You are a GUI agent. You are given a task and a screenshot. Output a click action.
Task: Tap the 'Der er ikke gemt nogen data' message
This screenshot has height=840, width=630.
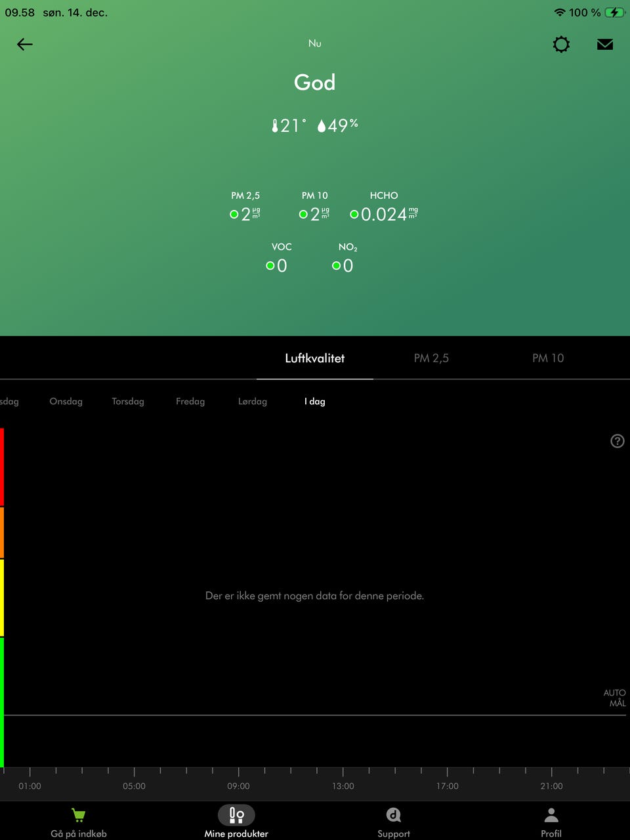pos(315,596)
